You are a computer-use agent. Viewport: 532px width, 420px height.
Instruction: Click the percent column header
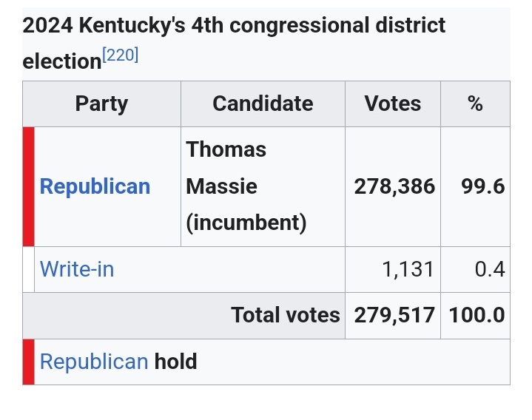475,104
